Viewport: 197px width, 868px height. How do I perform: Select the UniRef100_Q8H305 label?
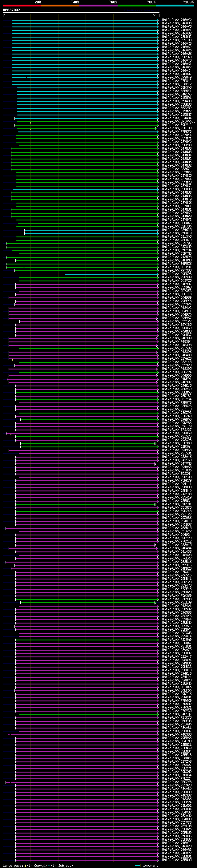(177, 88)
